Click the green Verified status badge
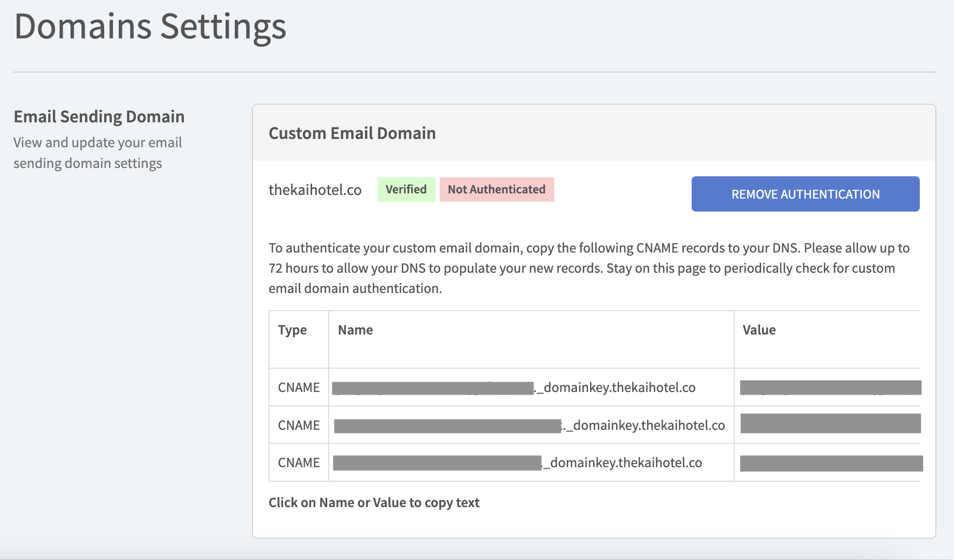 coord(406,189)
